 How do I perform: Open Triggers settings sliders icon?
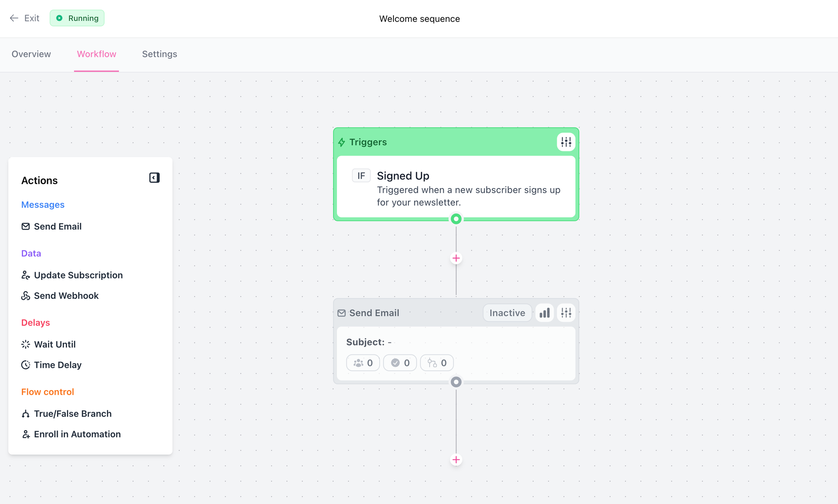point(566,142)
